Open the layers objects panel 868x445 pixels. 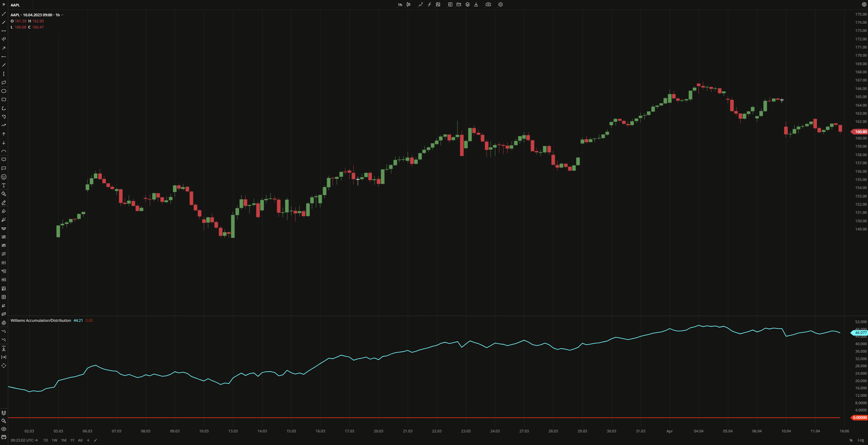pos(468,5)
